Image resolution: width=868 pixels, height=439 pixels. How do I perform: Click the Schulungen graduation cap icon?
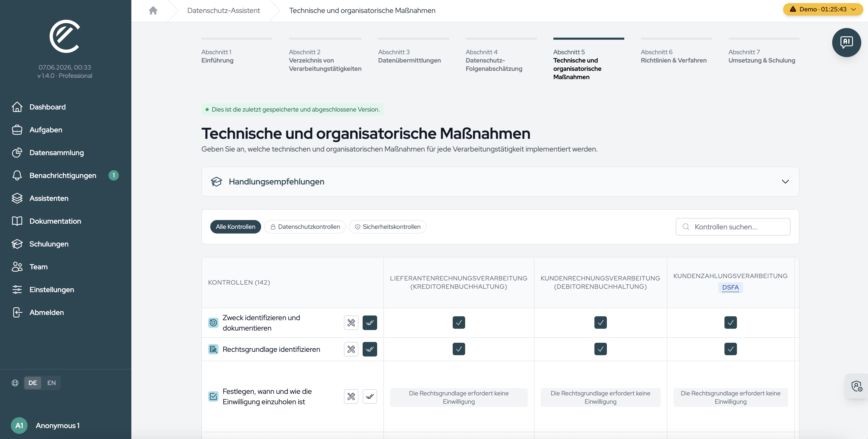pyautogui.click(x=17, y=244)
